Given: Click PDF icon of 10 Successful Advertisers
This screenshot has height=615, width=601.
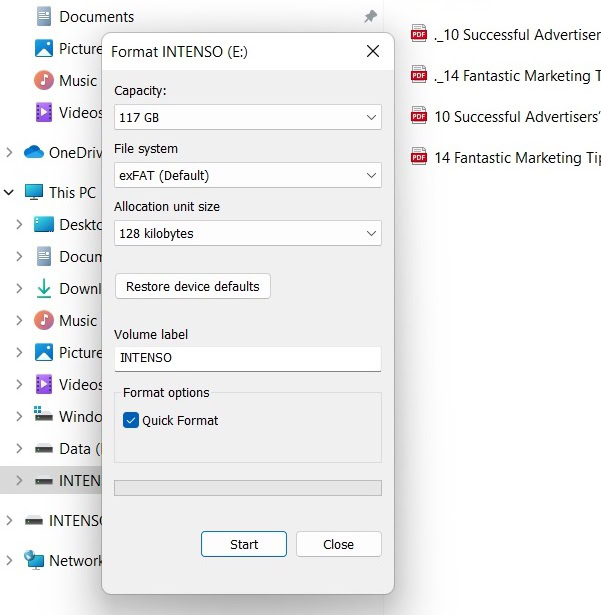Looking at the screenshot, I should point(419,116).
